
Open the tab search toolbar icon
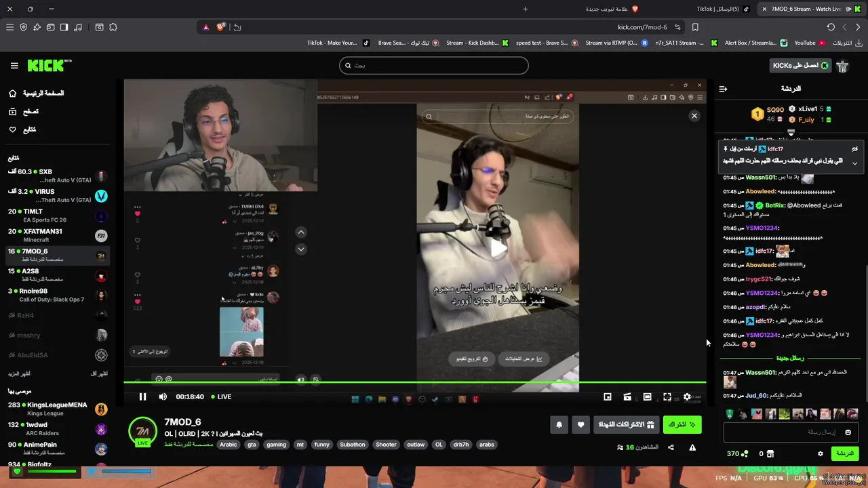[x=99, y=27]
